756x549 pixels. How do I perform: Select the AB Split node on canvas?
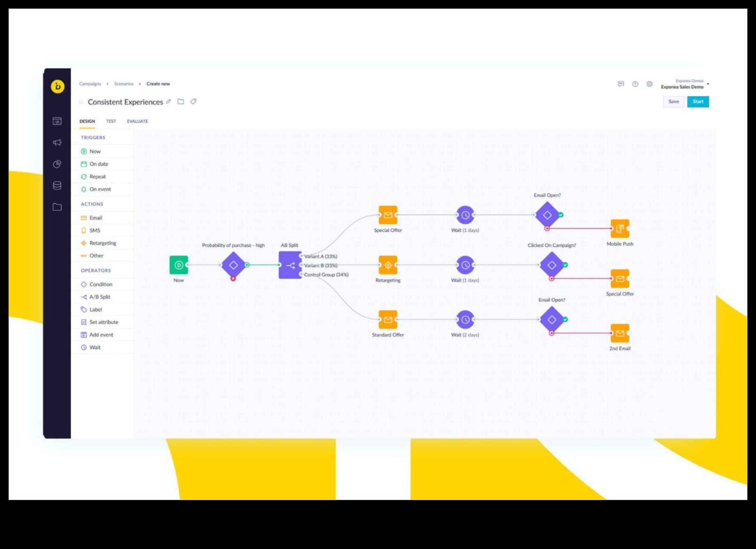tap(290, 265)
